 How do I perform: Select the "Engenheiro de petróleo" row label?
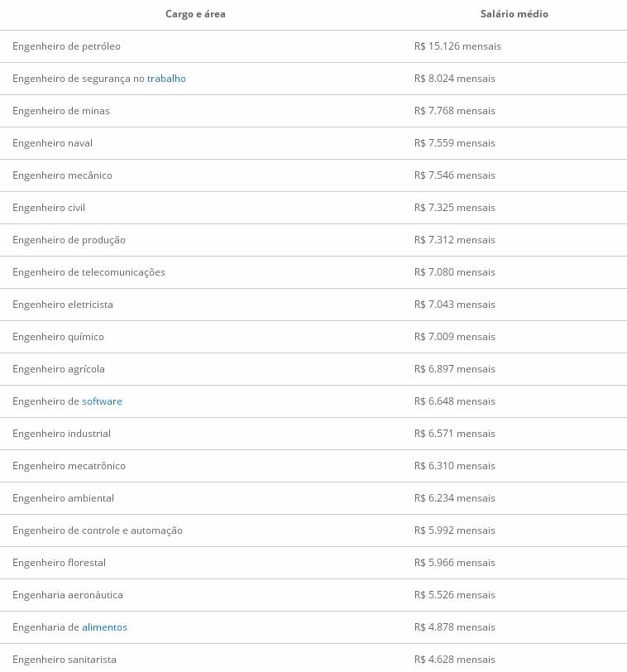pos(66,46)
